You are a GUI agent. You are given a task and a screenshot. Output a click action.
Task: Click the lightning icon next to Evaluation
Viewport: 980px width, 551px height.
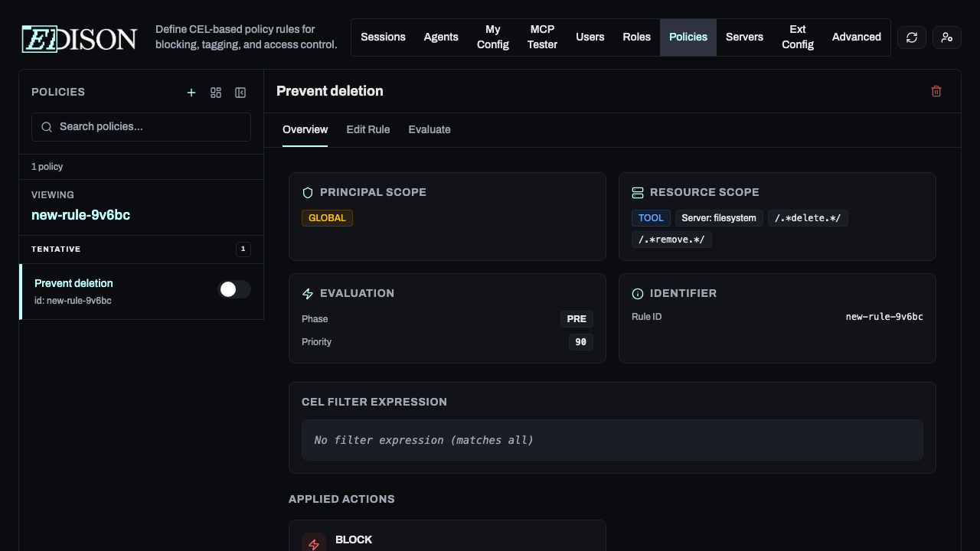[x=308, y=293]
